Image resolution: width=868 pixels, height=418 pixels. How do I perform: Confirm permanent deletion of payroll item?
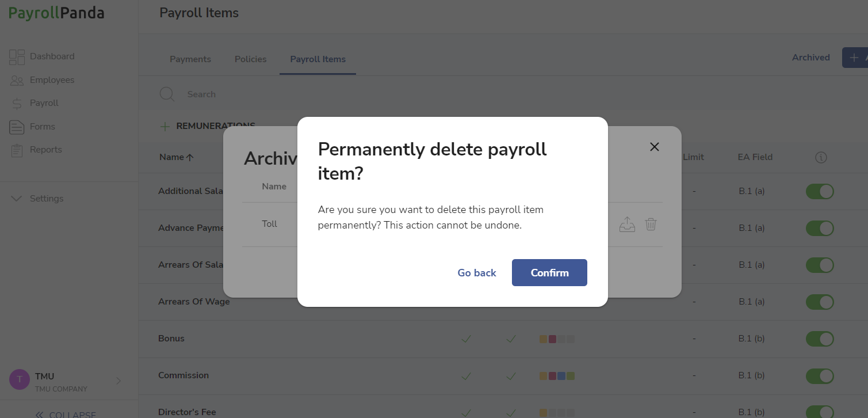coord(549,273)
